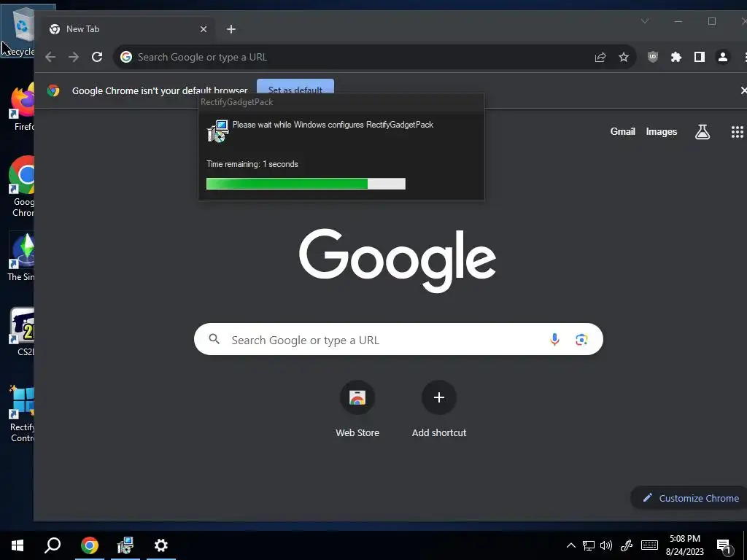Click the network tray icon
Viewport: 747px width, 560px height.
589,545
